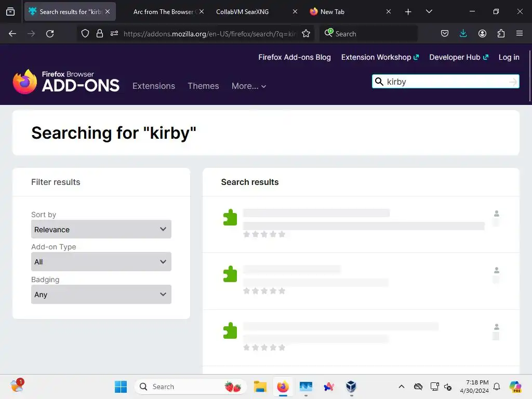Screen dimensions: 532x399
Task: Click the muted volume tray icon
Action: coord(448,387)
